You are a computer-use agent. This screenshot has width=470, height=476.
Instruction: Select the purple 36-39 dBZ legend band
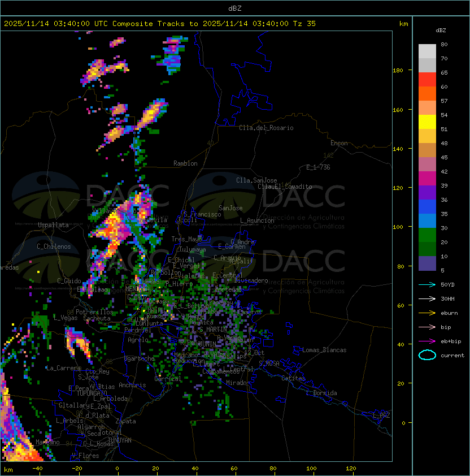point(427,192)
